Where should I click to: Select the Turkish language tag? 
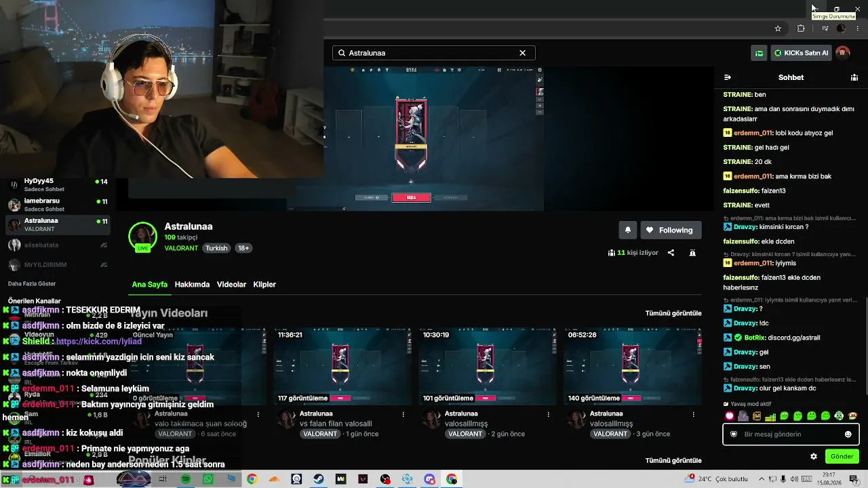(217, 248)
